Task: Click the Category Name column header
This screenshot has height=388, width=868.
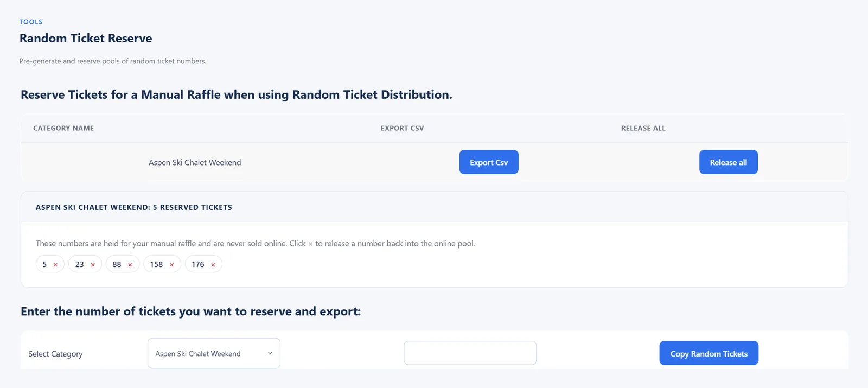Action: click(x=63, y=128)
